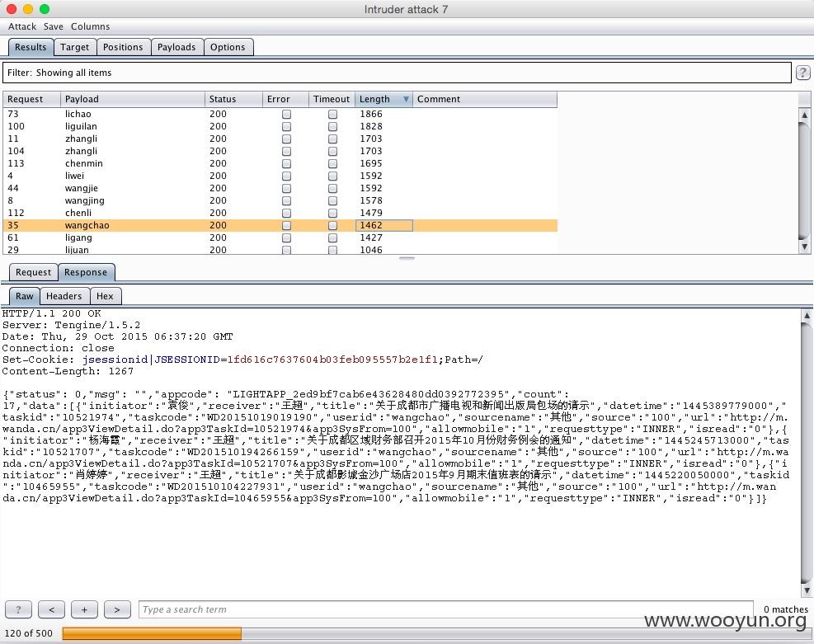The width and height of the screenshot is (814, 644).
Task: Open the Columns menu
Action: (x=91, y=26)
